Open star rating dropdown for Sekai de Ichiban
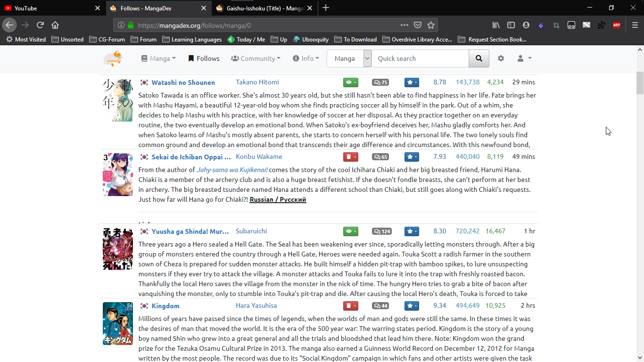Image resolution: width=644 pixels, height=362 pixels. tap(411, 157)
